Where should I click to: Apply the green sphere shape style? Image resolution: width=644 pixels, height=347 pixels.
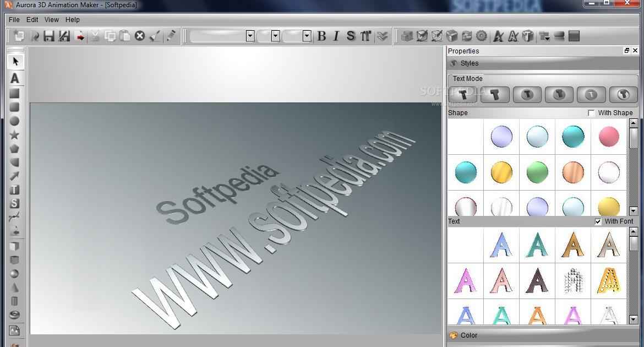point(537,172)
